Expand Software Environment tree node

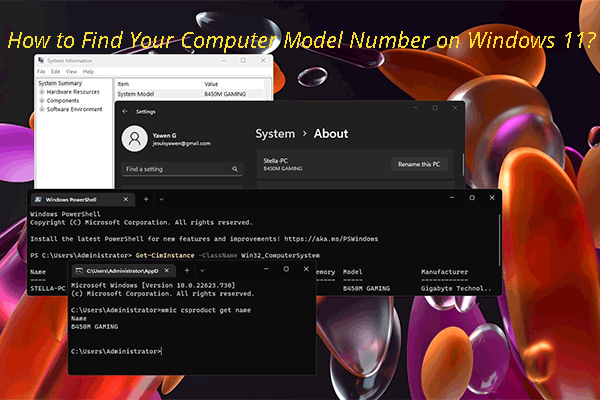click(42, 109)
